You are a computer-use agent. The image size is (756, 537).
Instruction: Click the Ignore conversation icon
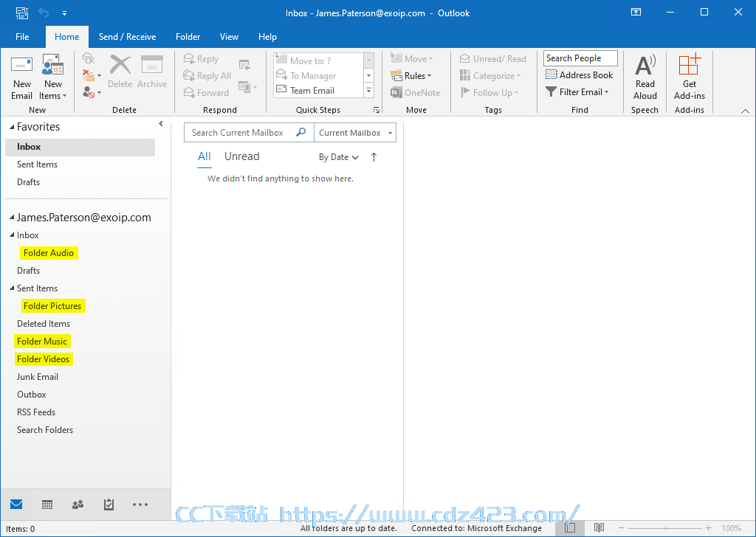(89, 59)
